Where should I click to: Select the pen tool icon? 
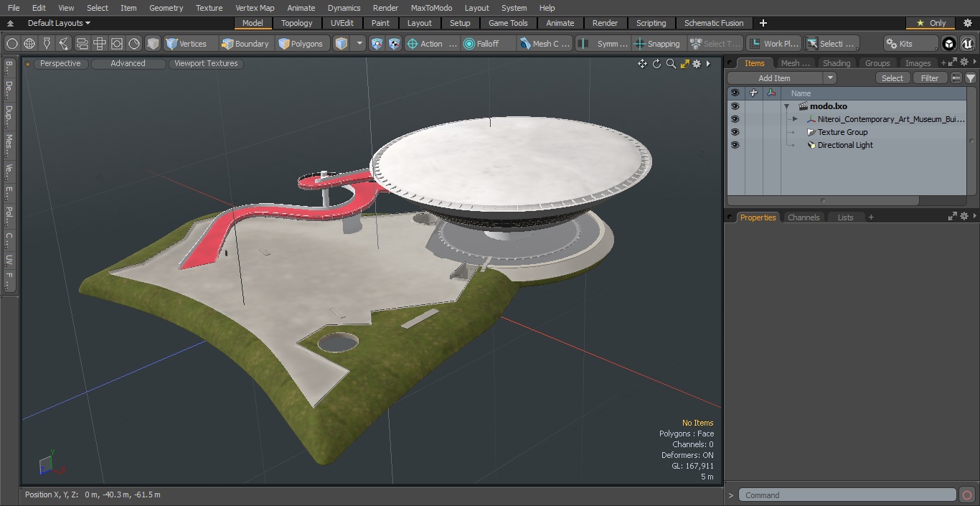(47, 44)
